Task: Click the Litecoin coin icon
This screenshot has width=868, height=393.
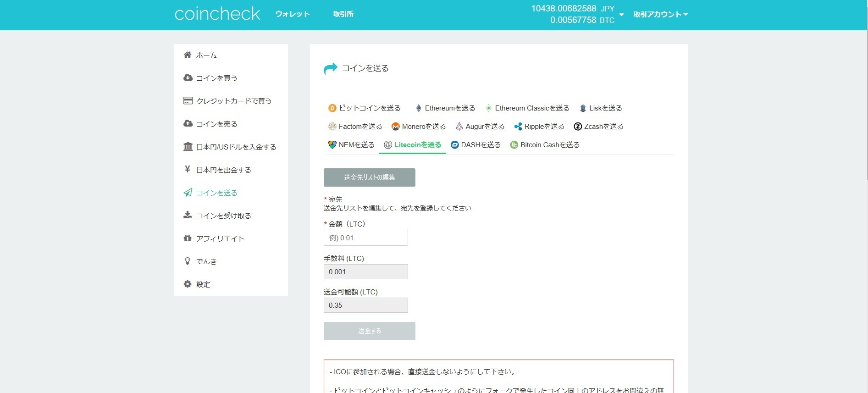Action: pyautogui.click(x=388, y=145)
